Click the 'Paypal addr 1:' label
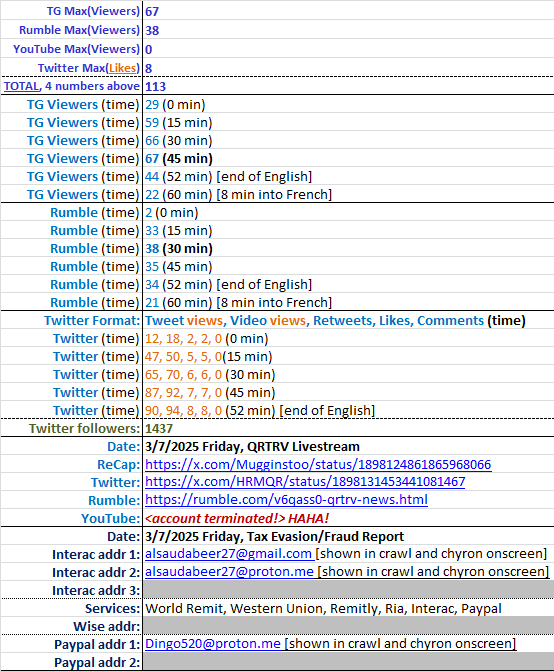Image resolution: width=554 pixels, height=671 pixels. (97, 644)
